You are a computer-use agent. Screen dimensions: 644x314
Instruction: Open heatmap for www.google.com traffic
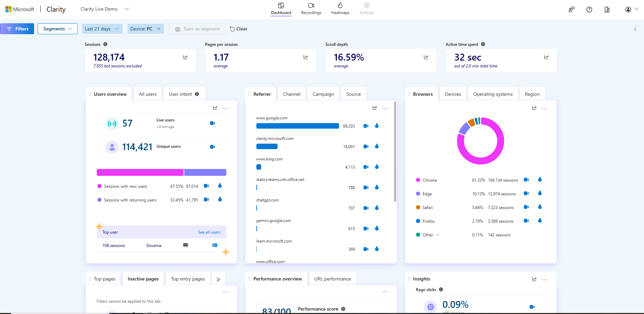pyautogui.click(x=377, y=126)
